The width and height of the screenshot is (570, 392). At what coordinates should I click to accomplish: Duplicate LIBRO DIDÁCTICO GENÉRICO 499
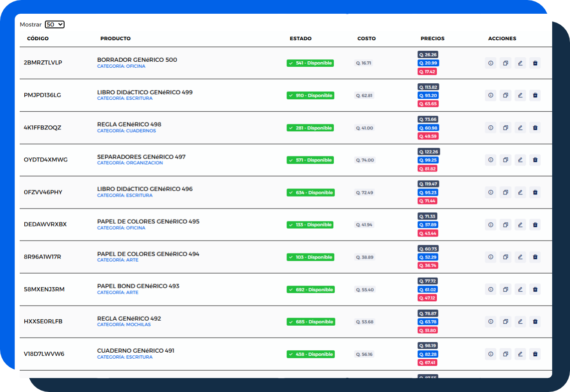click(505, 95)
